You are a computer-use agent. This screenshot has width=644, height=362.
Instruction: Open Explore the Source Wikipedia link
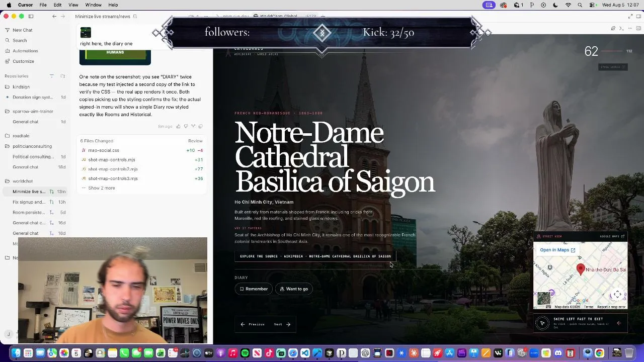point(315,256)
